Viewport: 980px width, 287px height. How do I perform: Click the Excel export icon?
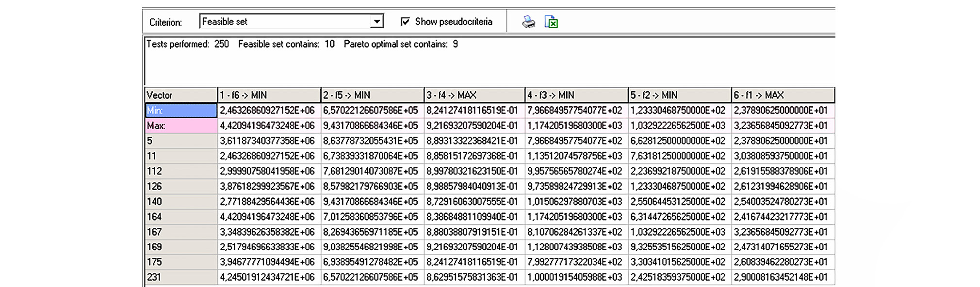click(551, 22)
